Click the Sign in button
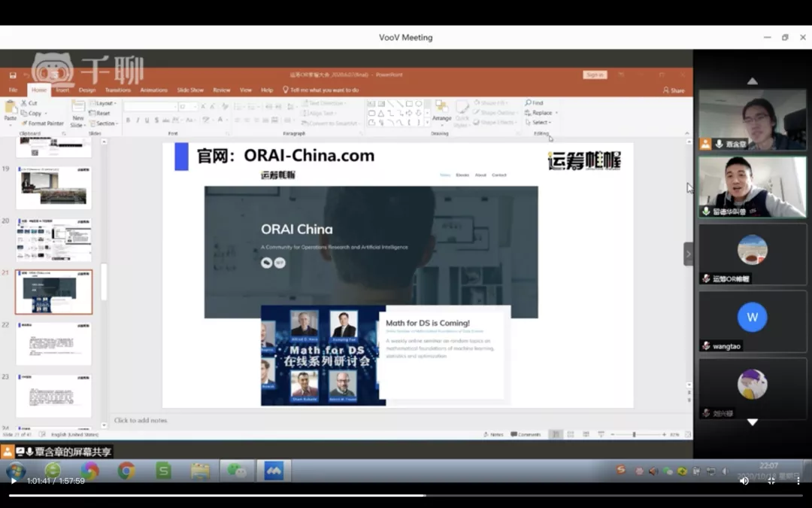The height and width of the screenshot is (508, 812). (x=595, y=75)
